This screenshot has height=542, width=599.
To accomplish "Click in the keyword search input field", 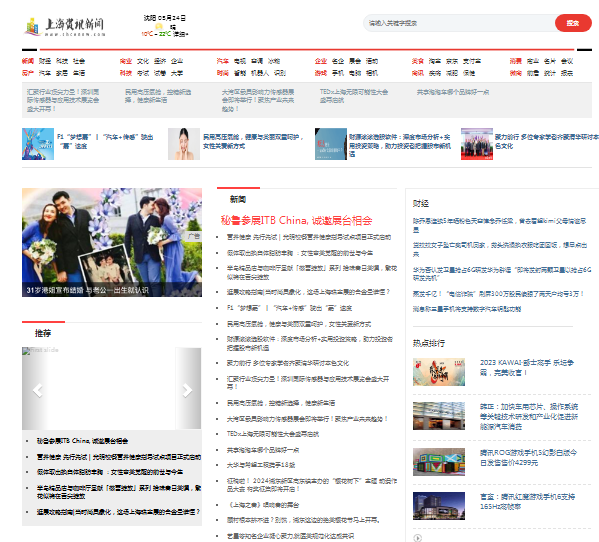I will (x=459, y=23).
